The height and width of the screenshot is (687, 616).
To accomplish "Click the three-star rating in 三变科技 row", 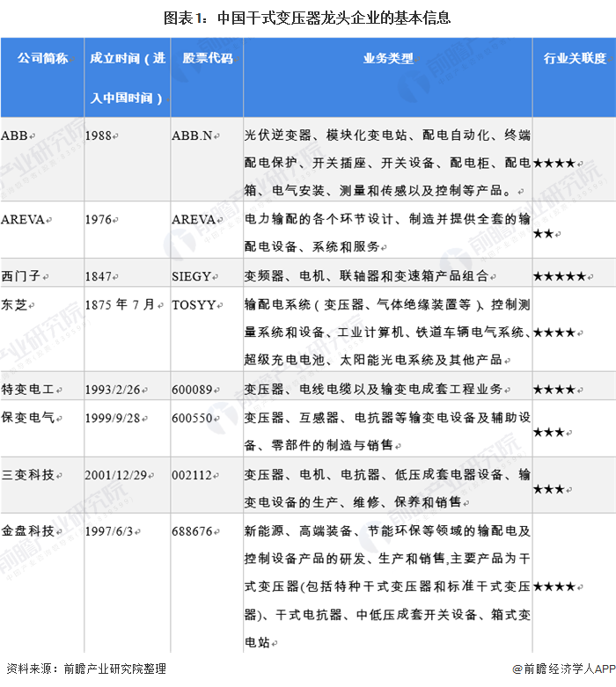I will [549, 489].
